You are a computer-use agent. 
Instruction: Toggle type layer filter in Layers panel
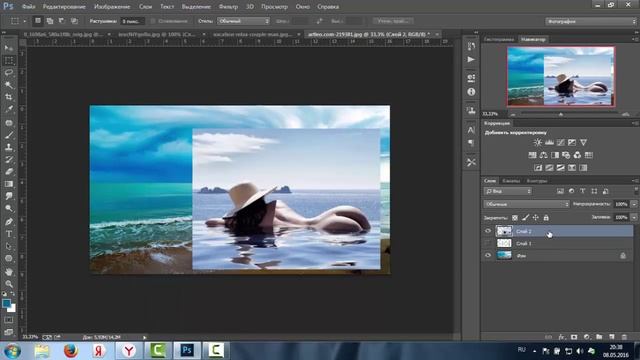(582, 191)
